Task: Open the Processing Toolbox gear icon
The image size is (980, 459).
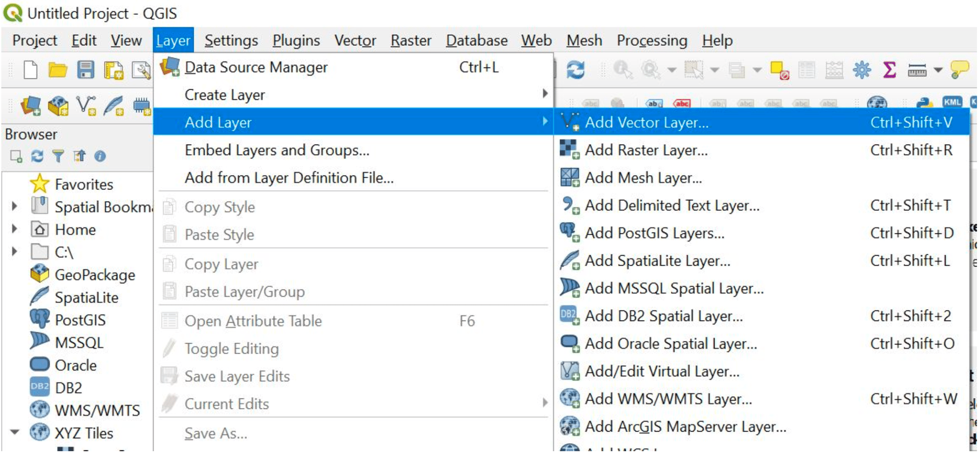Action: point(862,70)
